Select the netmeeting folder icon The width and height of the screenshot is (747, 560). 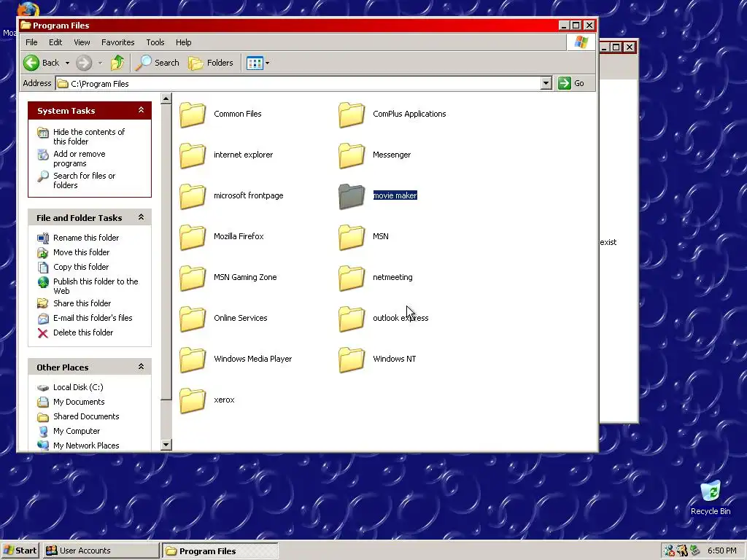[352, 278]
